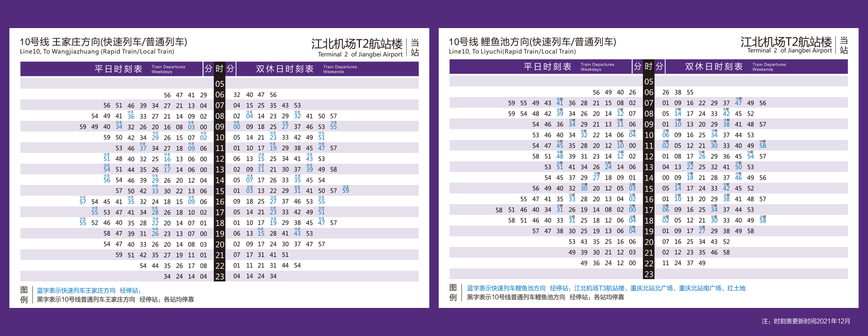Click '双休日时刻表' header in the Wangjiazhuang timetable
868x336 pixels.
point(285,69)
